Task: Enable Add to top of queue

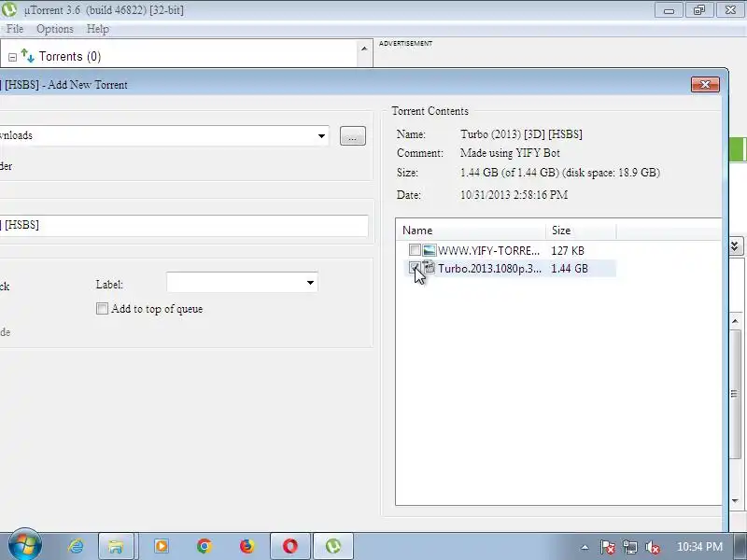Action: click(x=102, y=309)
